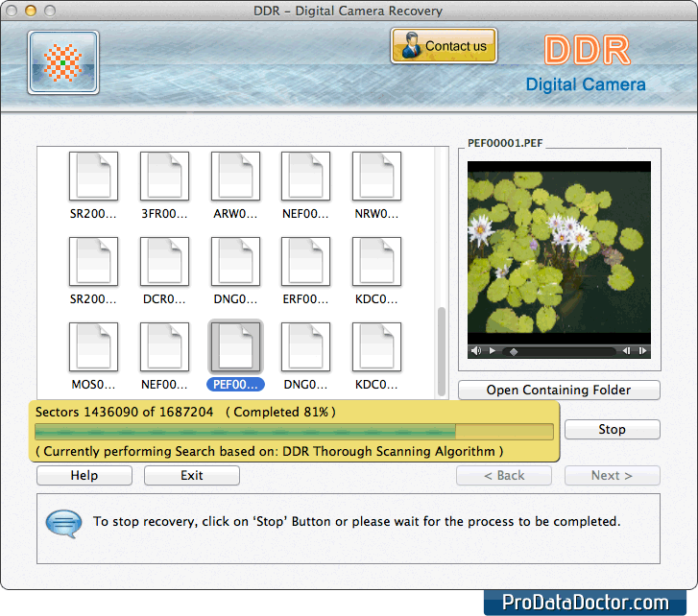Viewport: 698px width, 616px height.
Task: Click 'Sectors 1436090 of 1687204' text
Action: [124, 412]
